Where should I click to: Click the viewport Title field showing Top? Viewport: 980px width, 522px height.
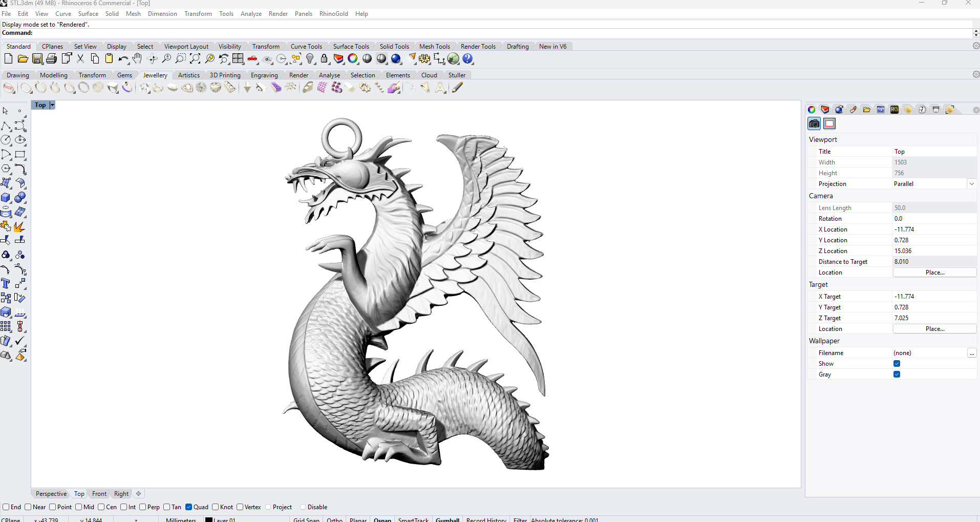(934, 152)
